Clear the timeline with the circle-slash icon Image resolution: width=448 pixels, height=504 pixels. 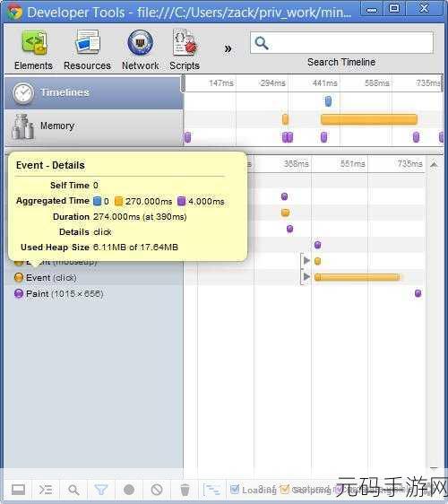157,490
